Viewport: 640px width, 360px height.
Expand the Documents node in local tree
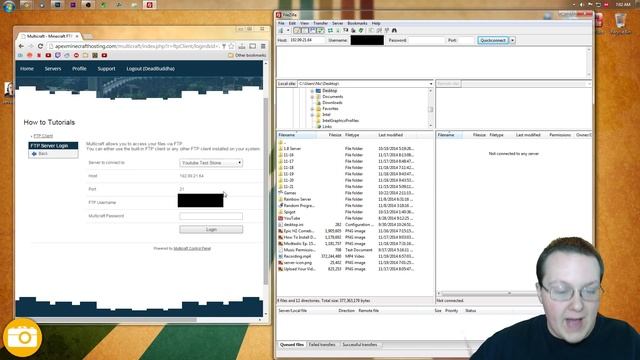312,97
